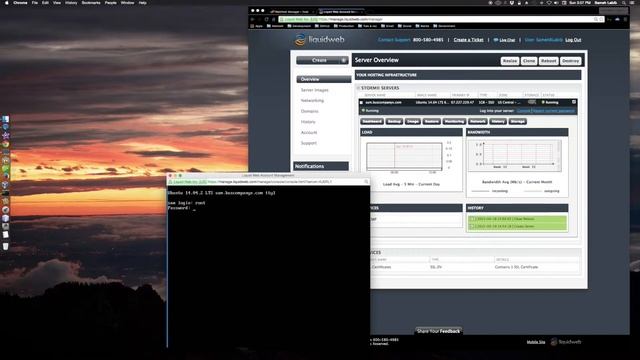Bookmark this page with the star icon
This screenshot has width=640, height=360.
[x=601, y=19]
